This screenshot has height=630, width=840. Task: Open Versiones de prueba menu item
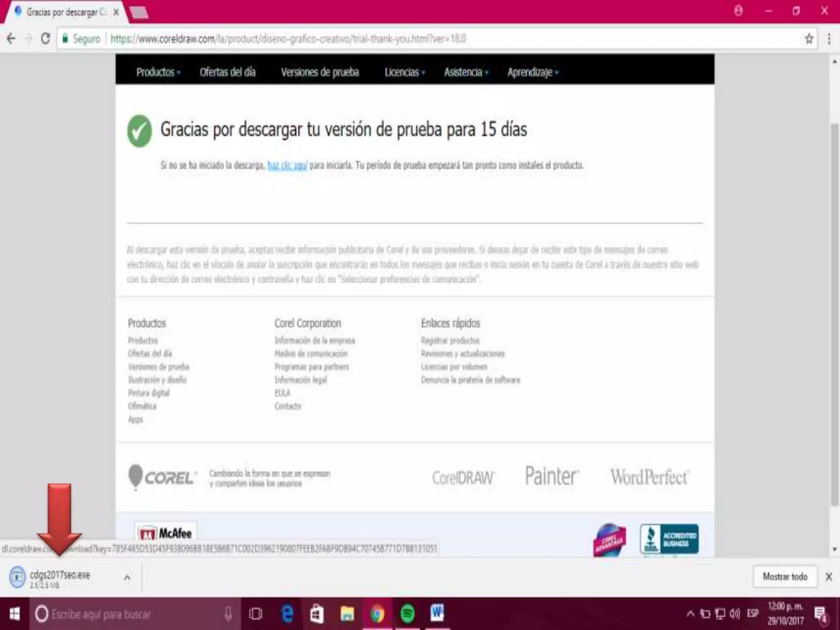(x=320, y=72)
